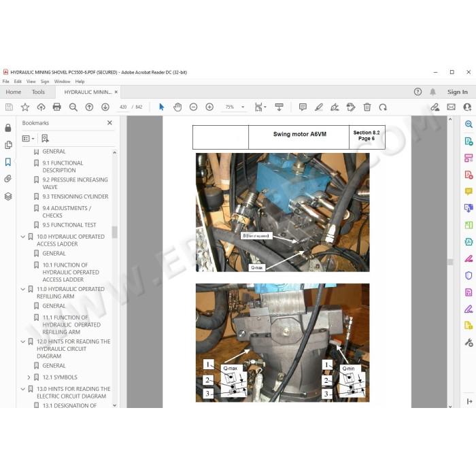Open the fit page options icon
Image resolution: width=476 pixels, height=476 pixels.
[x=260, y=107]
